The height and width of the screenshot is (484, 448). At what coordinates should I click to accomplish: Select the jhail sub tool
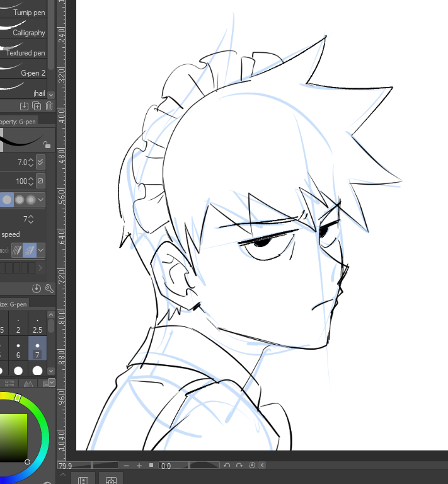coord(23,88)
